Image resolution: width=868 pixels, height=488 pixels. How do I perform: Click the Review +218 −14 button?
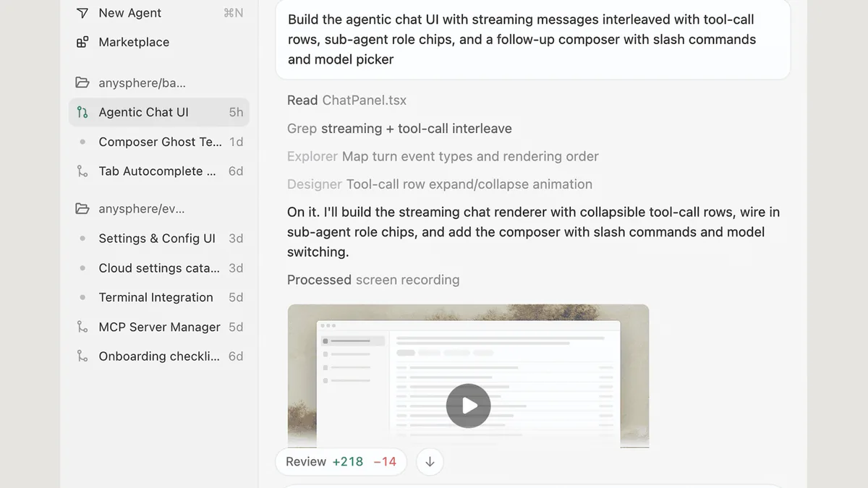[x=341, y=462]
